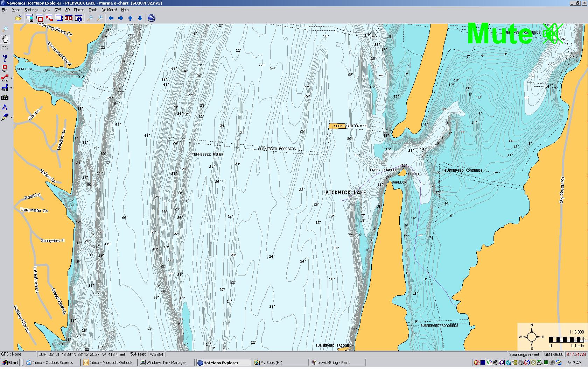
Task: Click the Open chart folder icon
Action: coord(18,18)
